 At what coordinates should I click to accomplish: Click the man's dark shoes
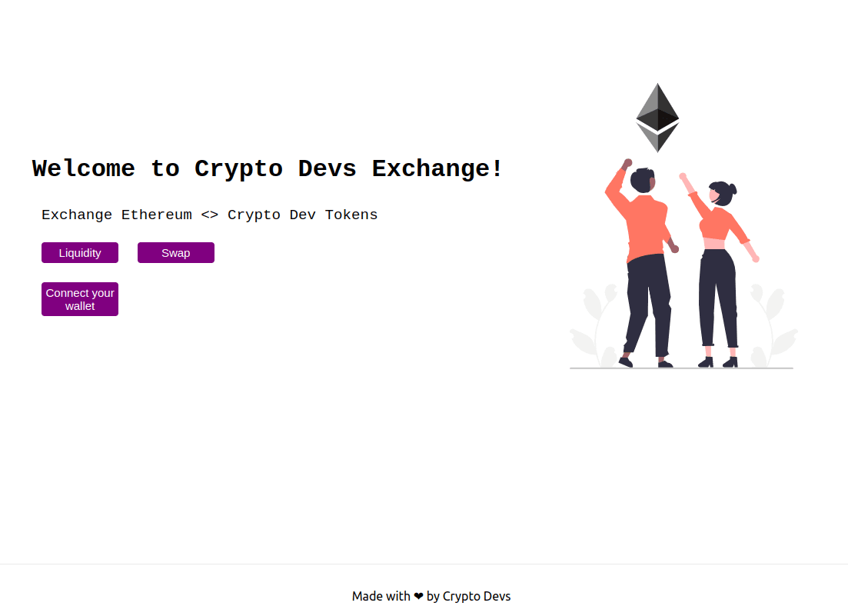tap(645, 362)
